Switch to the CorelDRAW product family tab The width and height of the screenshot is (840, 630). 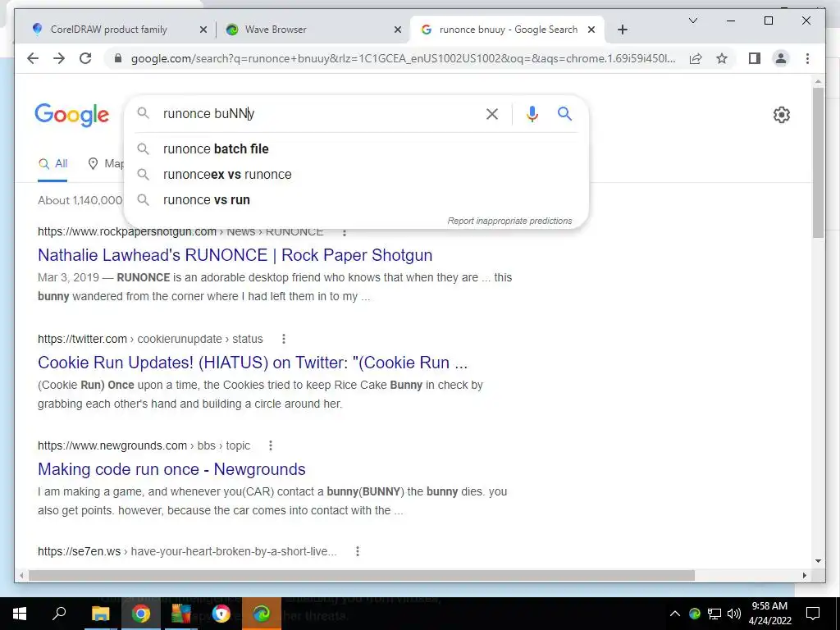coord(109,30)
